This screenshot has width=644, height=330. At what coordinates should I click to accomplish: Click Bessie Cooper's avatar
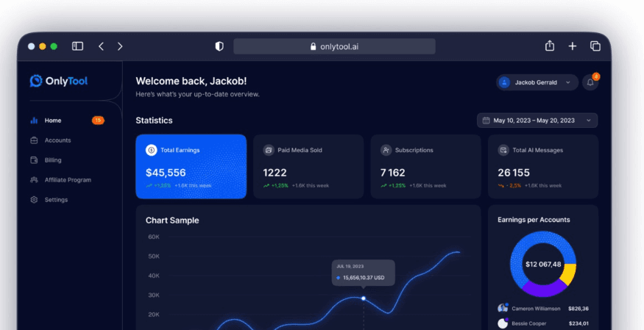503,323
